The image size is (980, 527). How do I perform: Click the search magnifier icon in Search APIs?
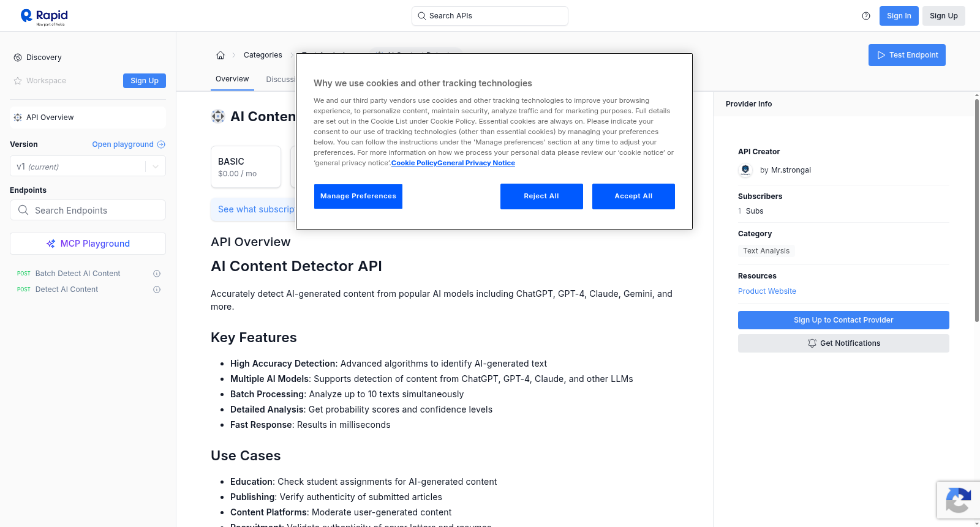pyautogui.click(x=421, y=16)
